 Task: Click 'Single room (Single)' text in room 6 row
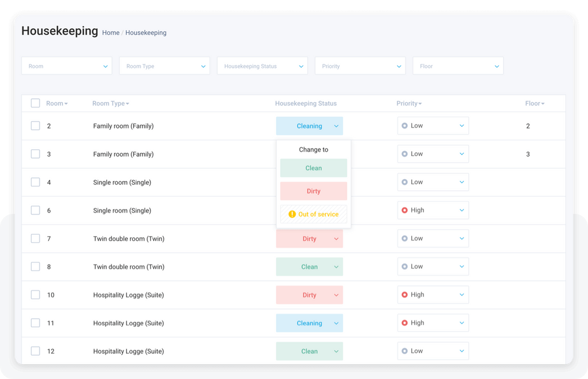pos(122,211)
